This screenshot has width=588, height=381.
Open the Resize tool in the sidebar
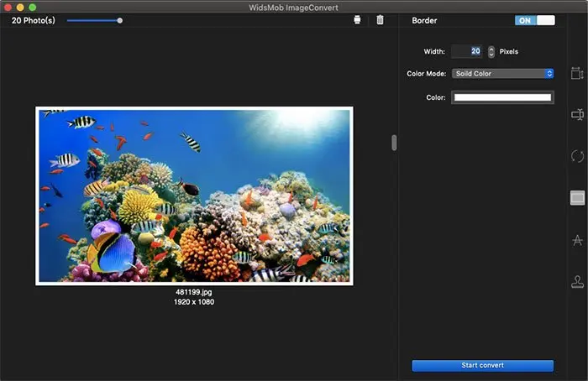click(577, 73)
